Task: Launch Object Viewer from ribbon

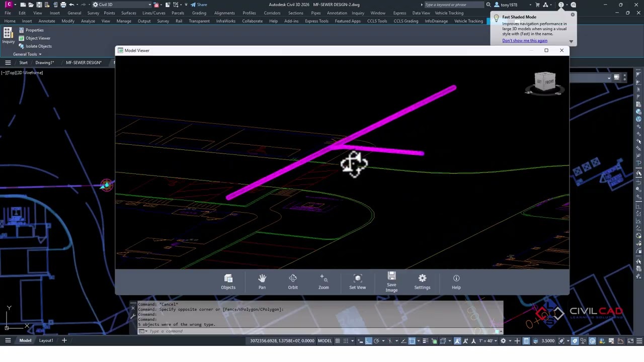Action: pyautogui.click(x=34, y=38)
